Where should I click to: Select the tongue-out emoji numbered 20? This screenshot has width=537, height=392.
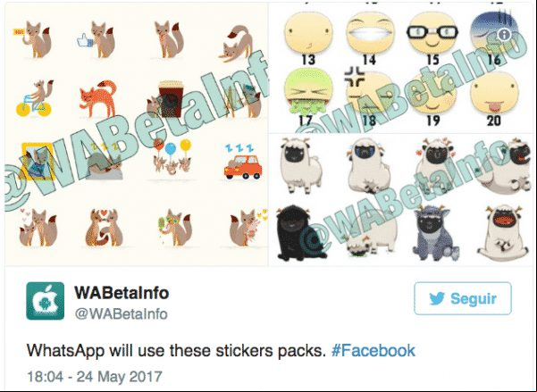point(494,93)
